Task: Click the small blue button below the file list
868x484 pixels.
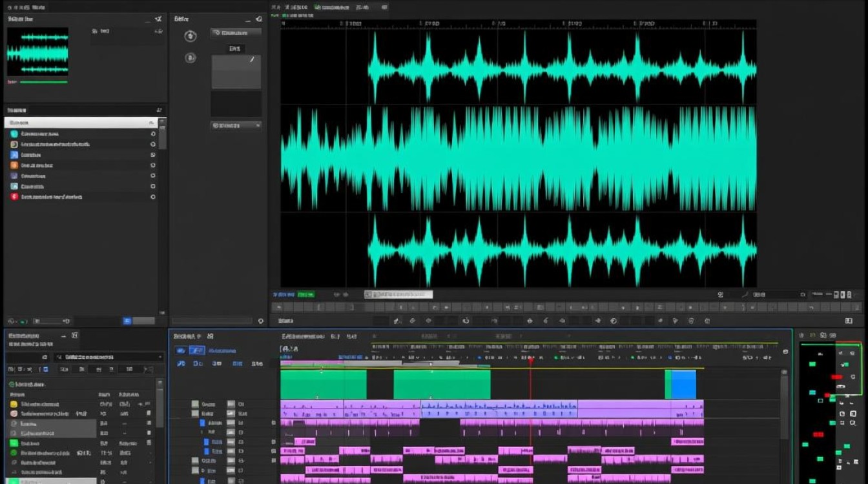Action: click(127, 321)
